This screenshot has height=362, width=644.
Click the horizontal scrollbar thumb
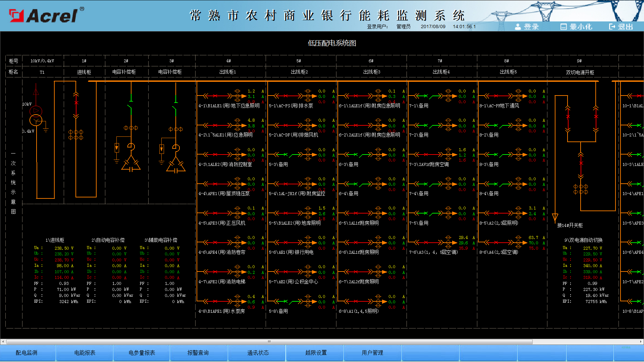pyautogui.click(x=269, y=342)
